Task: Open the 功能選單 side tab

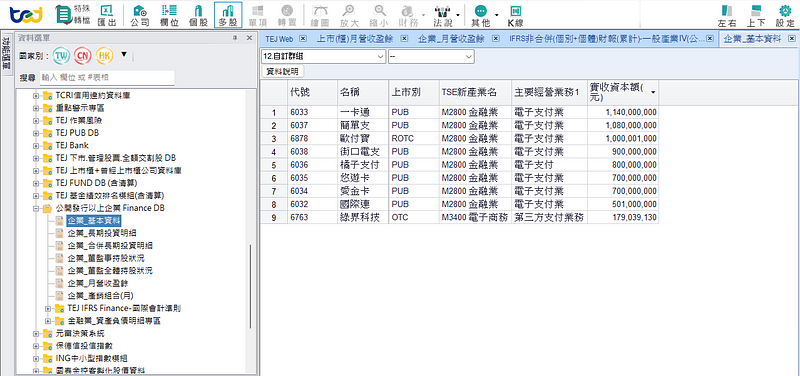Action: point(7,54)
